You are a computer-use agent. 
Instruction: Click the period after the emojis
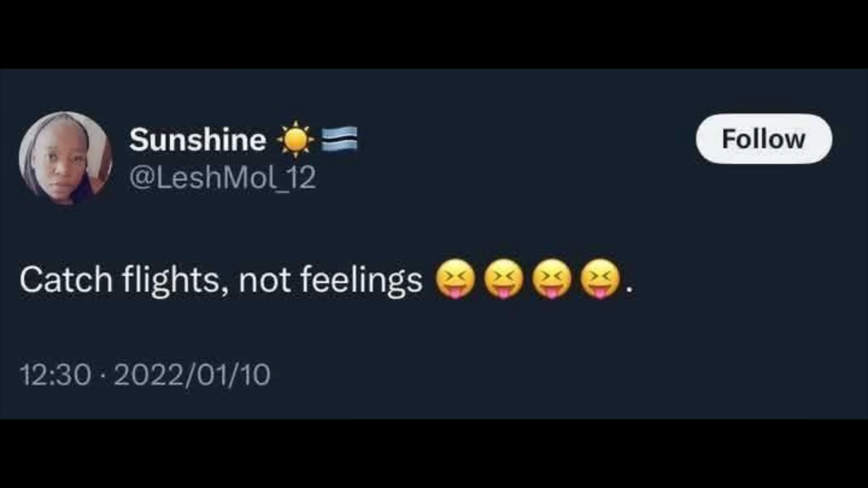click(x=629, y=290)
